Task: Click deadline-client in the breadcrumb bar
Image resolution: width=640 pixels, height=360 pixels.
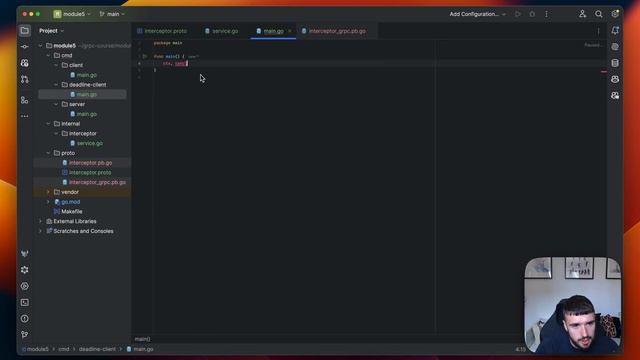Action: [97, 349]
